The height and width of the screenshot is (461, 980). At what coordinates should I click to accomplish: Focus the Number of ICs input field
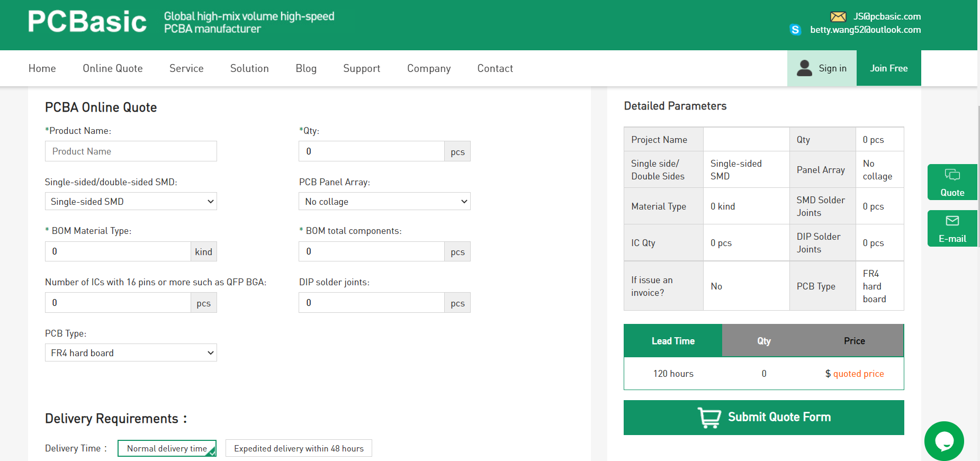pos(118,303)
